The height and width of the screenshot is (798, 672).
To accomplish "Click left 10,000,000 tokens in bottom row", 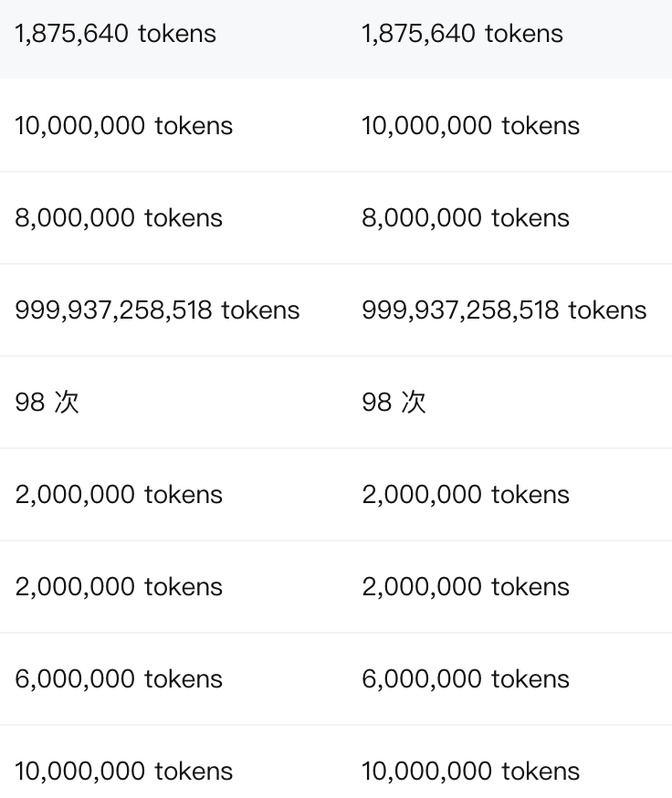I will pos(123,771).
